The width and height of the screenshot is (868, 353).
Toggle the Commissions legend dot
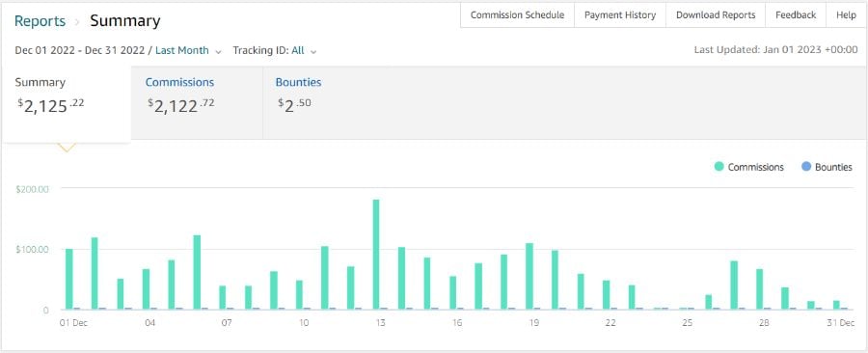(x=719, y=167)
